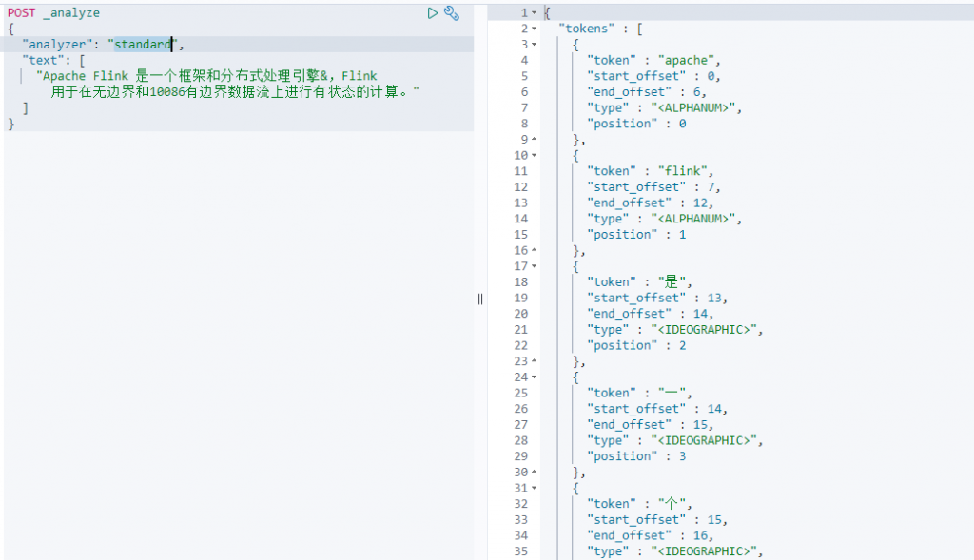This screenshot has height=560, width=974.
Task: Collapse the "tokens" array at line 2
Action: [534, 29]
